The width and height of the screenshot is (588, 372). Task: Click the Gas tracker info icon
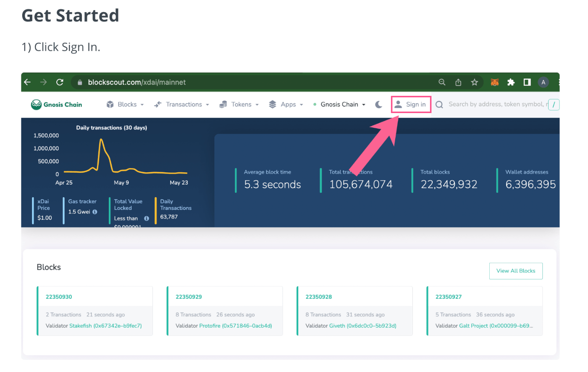95,212
